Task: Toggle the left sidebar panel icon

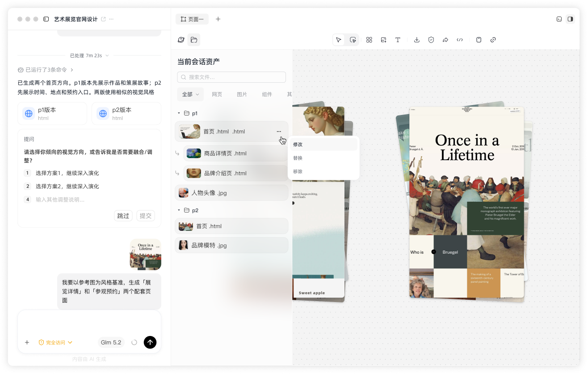Action: [46, 19]
